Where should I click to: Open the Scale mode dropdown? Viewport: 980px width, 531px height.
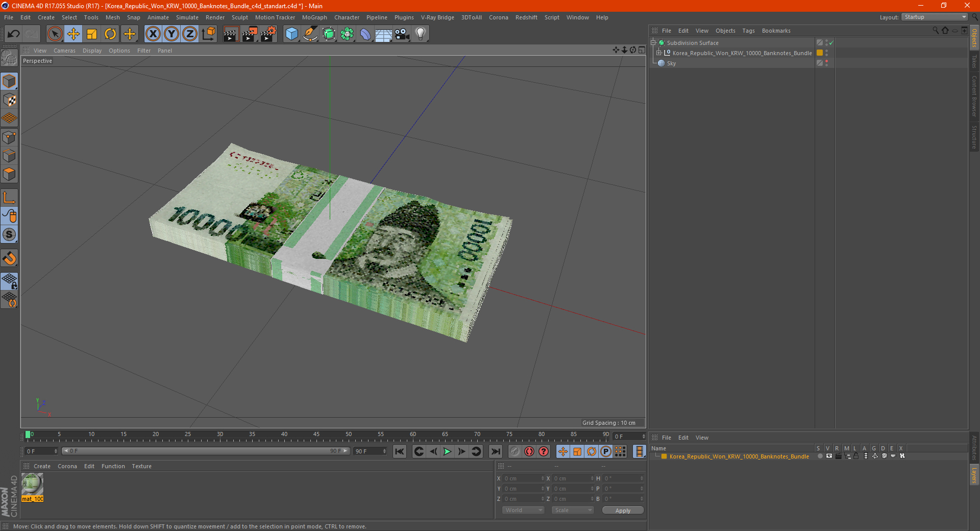573,510
